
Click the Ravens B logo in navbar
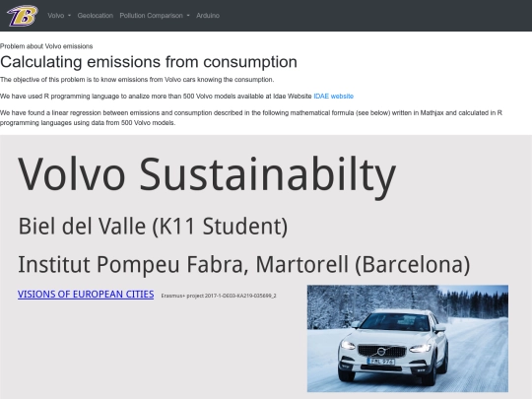pos(23,16)
